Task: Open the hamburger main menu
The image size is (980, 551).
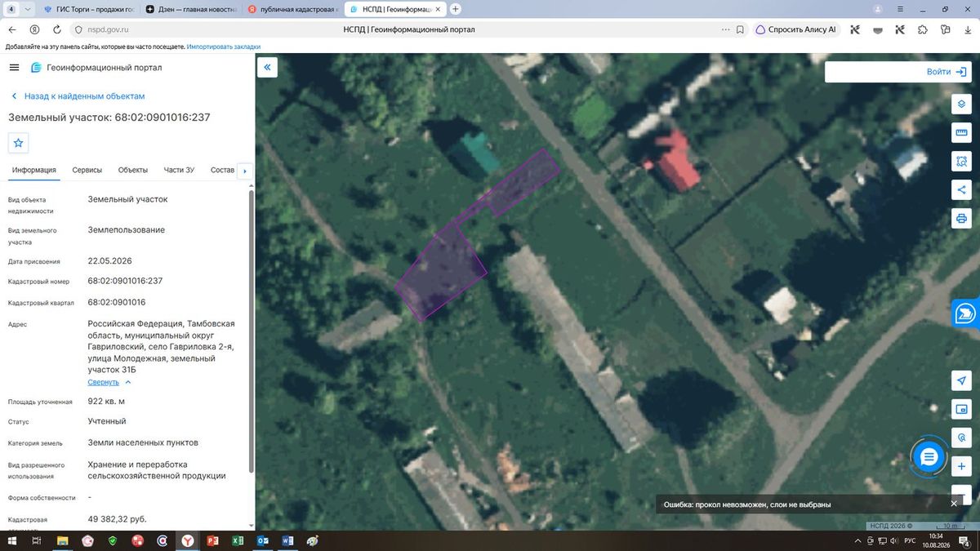Action: 14,68
